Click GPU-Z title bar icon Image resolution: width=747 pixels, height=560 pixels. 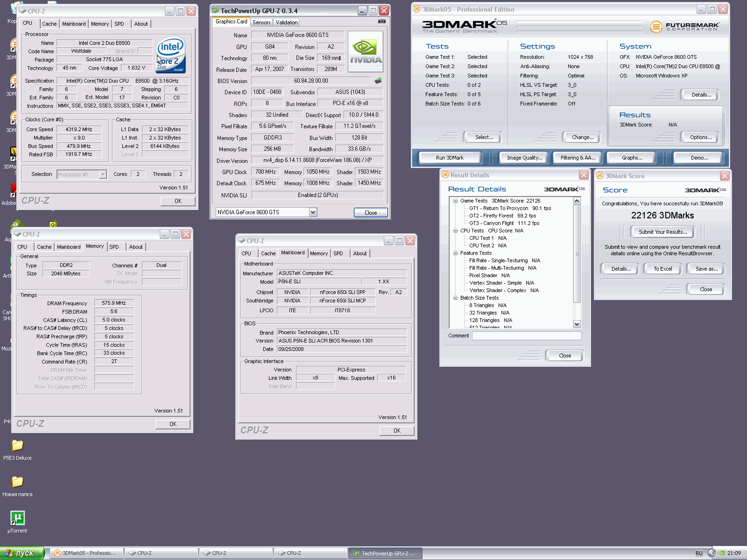(x=215, y=10)
